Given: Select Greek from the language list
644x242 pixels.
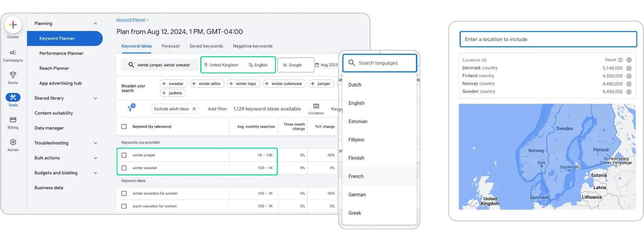Looking at the screenshot, I should point(380,213).
